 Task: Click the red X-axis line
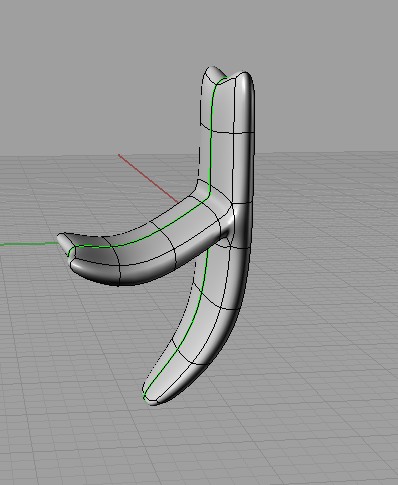(x=148, y=178)
